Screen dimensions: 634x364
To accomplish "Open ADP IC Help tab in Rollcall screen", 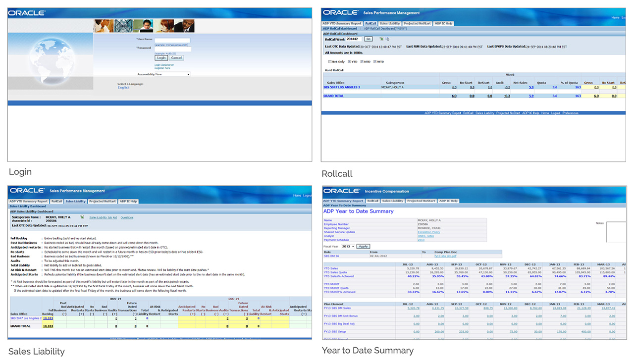I will (x=443, y=23).
